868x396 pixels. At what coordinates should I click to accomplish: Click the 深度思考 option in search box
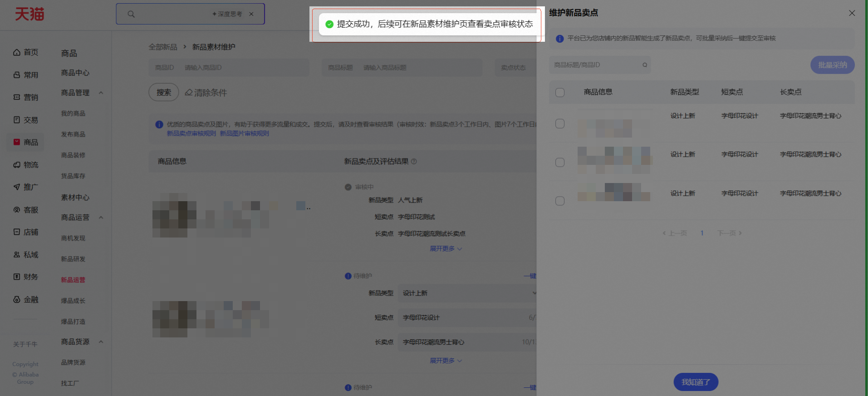(227, 14)
